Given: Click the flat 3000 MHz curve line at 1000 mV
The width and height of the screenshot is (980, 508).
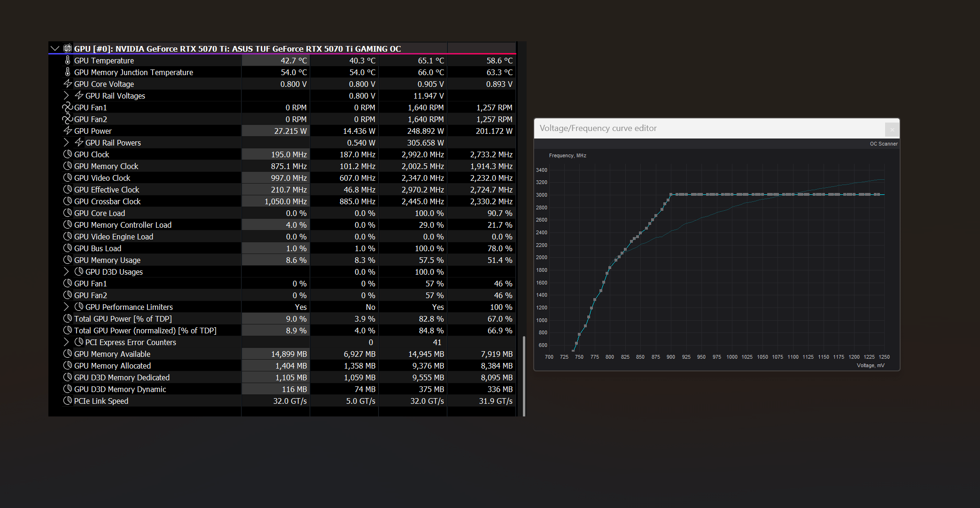Looking at the screenshot, I should 732,194.
